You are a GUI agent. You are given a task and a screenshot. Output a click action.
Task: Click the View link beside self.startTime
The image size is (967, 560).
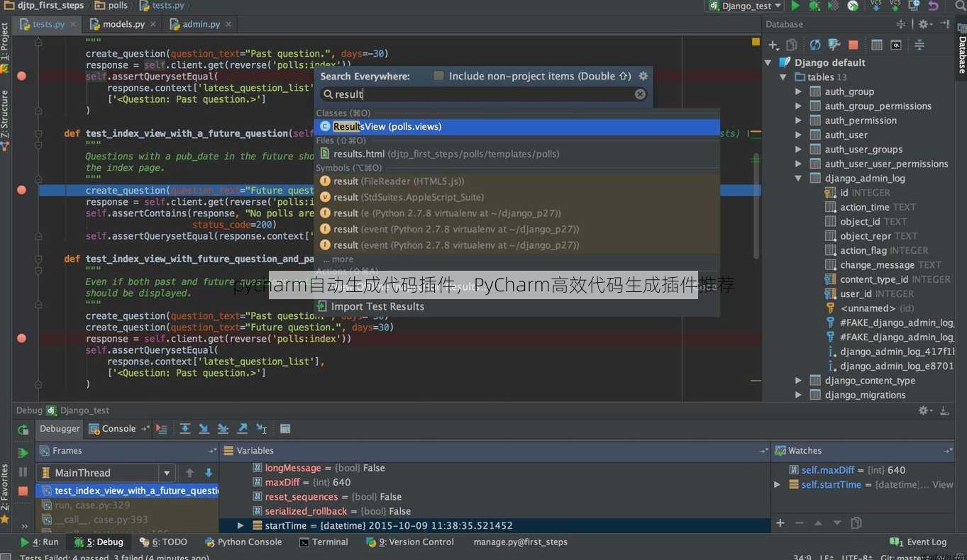[x=942, y=485]
